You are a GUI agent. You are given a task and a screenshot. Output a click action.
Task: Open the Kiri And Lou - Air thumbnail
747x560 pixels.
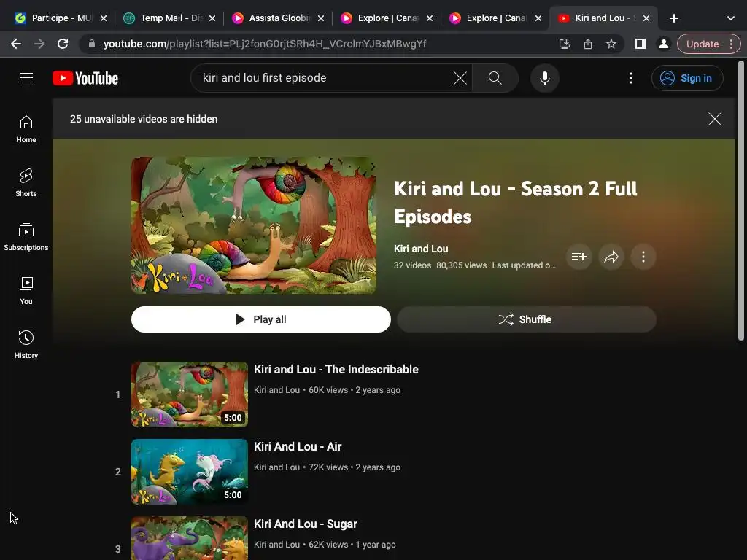(x=190, y=472)
